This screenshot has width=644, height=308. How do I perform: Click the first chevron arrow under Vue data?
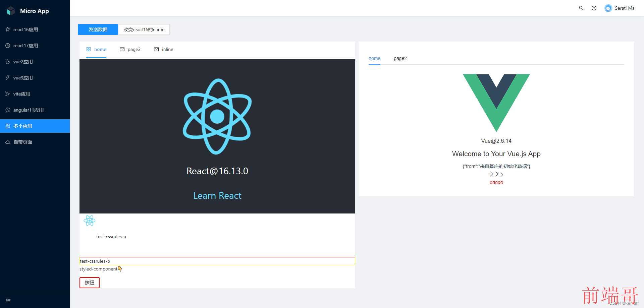coord(491,174)
